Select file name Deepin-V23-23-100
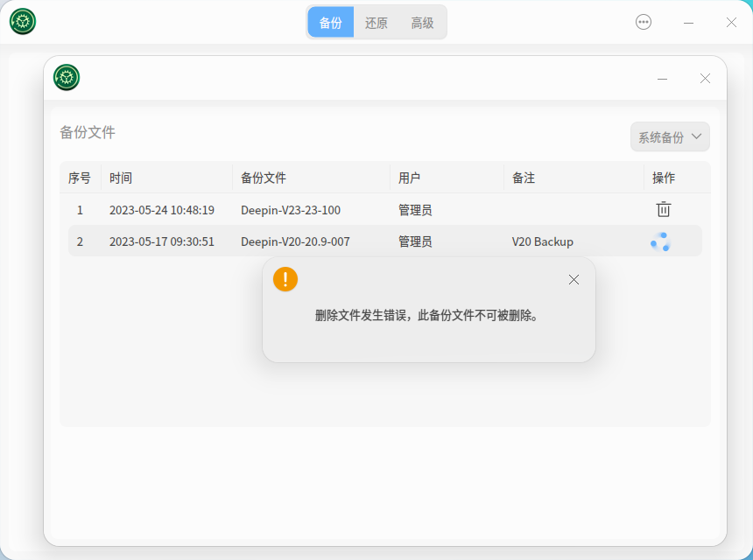The image size is (753, 560). point(291,210)
